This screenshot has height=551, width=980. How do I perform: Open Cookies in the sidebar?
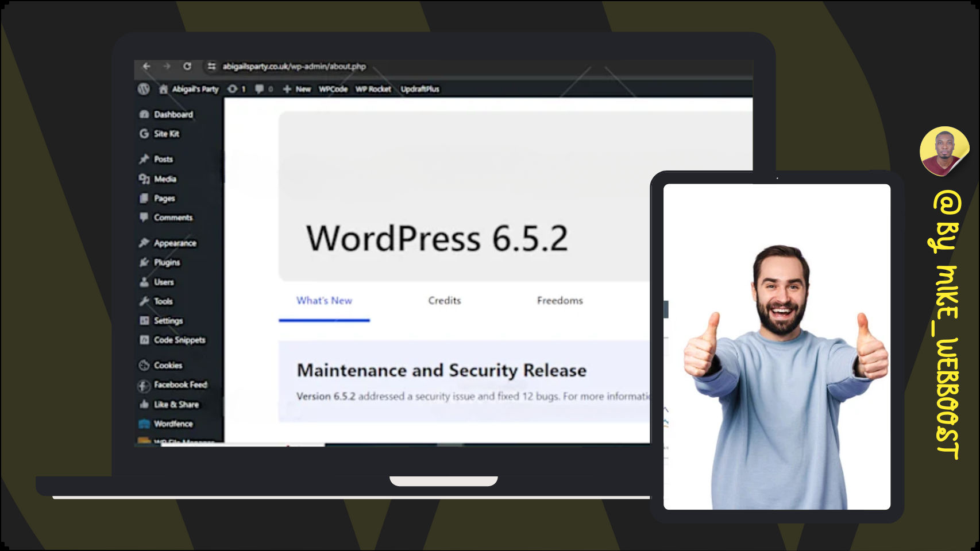tap(168, 365)
